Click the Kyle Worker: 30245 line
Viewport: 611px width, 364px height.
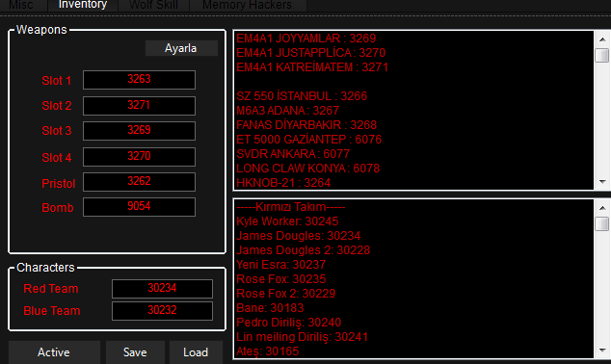(x=287, y=221)
